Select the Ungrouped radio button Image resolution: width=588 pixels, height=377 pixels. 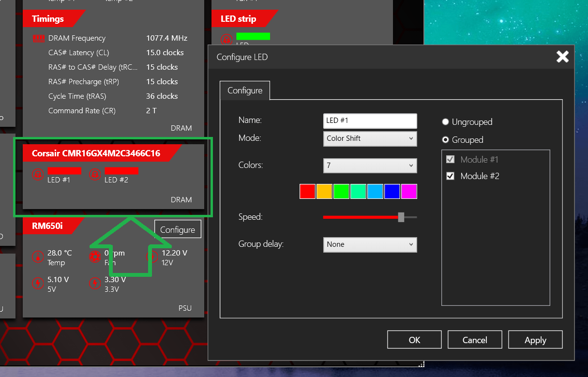pyautogui.click(x=446, y=122)
